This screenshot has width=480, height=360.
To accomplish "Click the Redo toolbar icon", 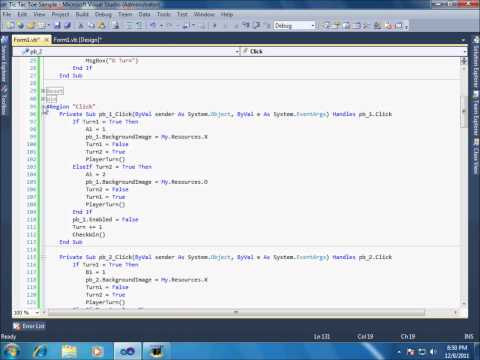I will pyautogui.click(x=170, y=25).
